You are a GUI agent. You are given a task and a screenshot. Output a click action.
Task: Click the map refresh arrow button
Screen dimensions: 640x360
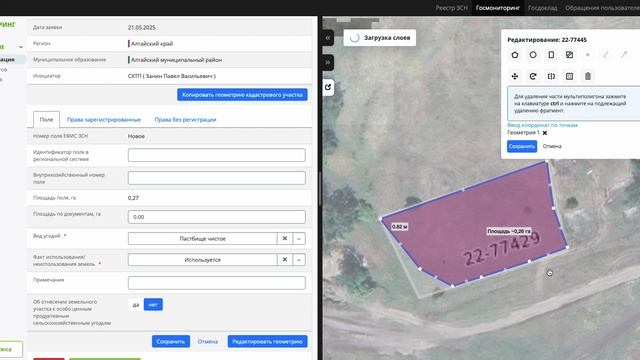328,87
